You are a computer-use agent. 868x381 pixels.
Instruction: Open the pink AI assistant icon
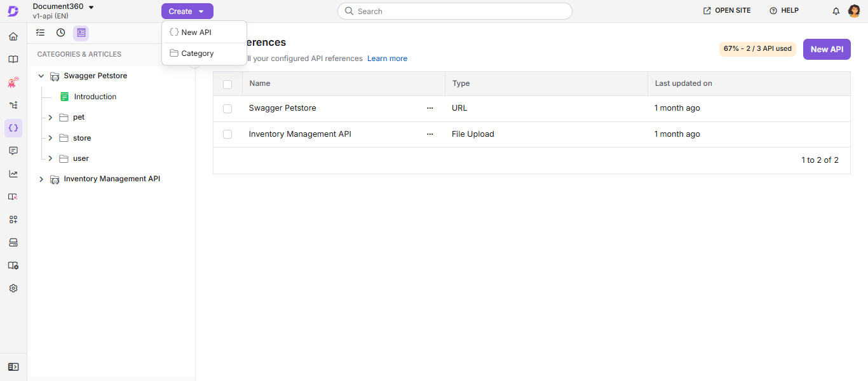click(x=13, y=82)
